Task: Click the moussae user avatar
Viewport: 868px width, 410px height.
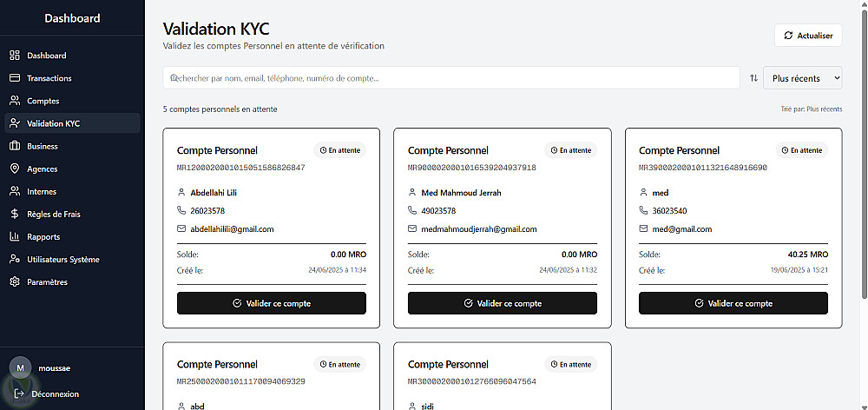Action: pos(19,368)
